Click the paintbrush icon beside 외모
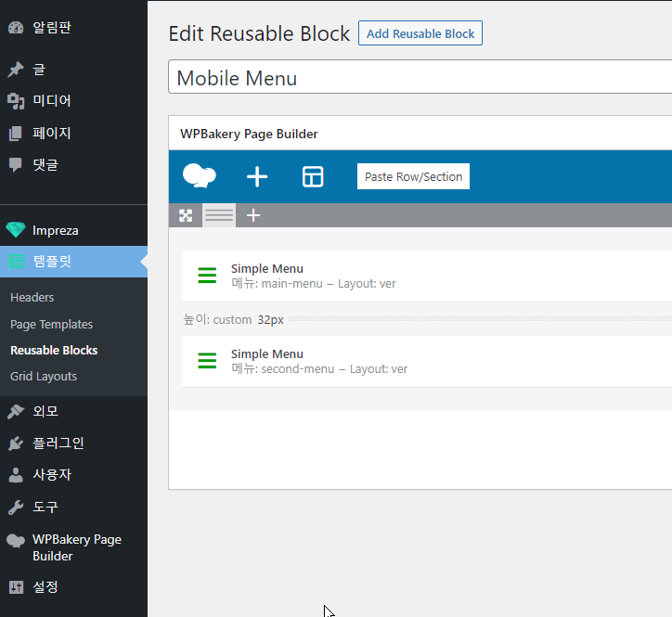 click(x=16, y=412)
